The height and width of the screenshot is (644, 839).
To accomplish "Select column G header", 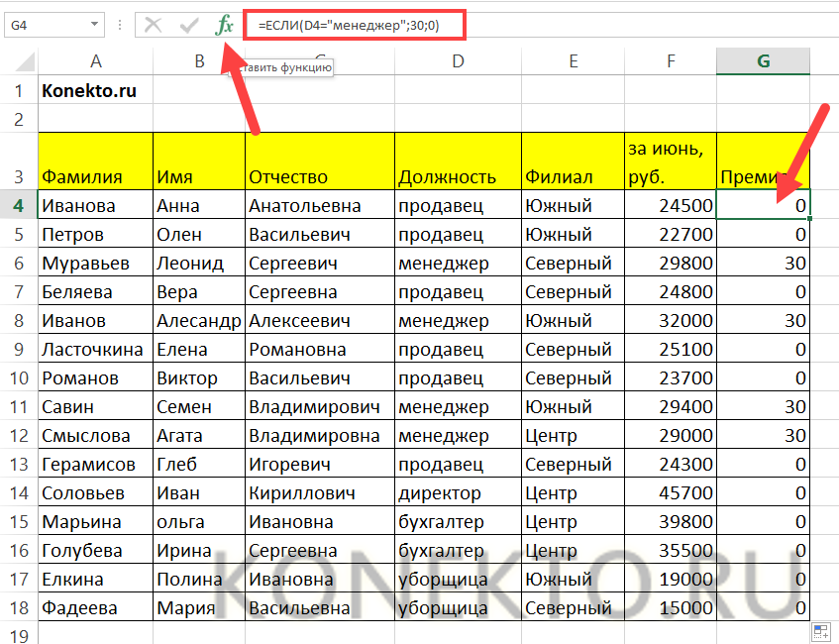I will [x=763, y=61].
